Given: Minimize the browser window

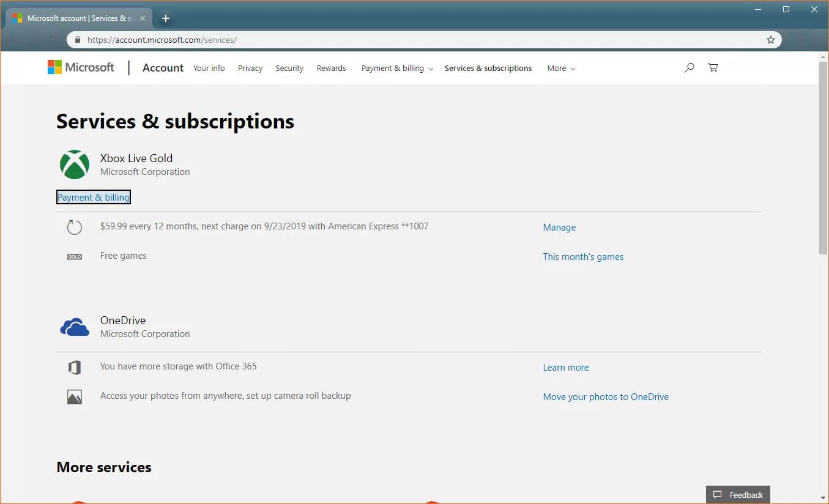Looking at the screenshot, I should [759, 9].
